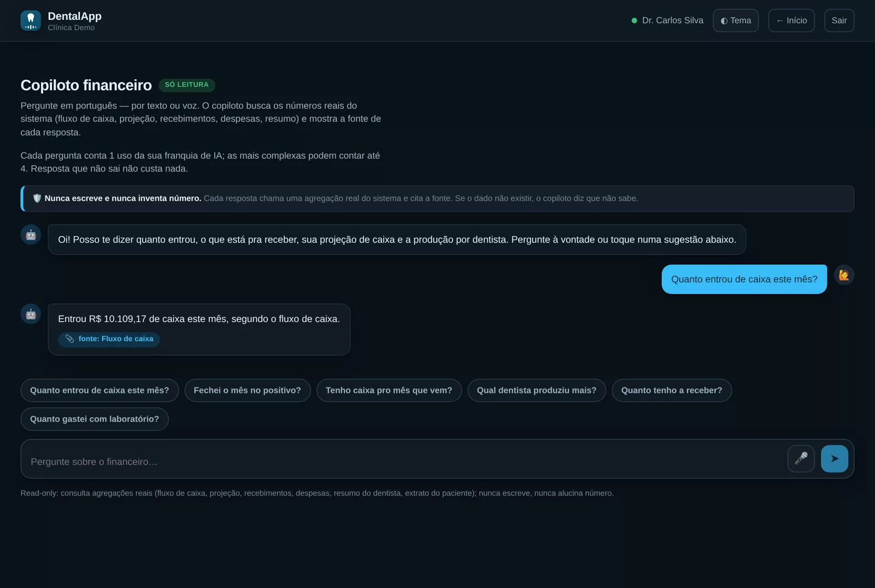The height and width of the screenshot is (588, 875).
Task: Click the 'SÓ LEITURA' badge
Action: 186,85
